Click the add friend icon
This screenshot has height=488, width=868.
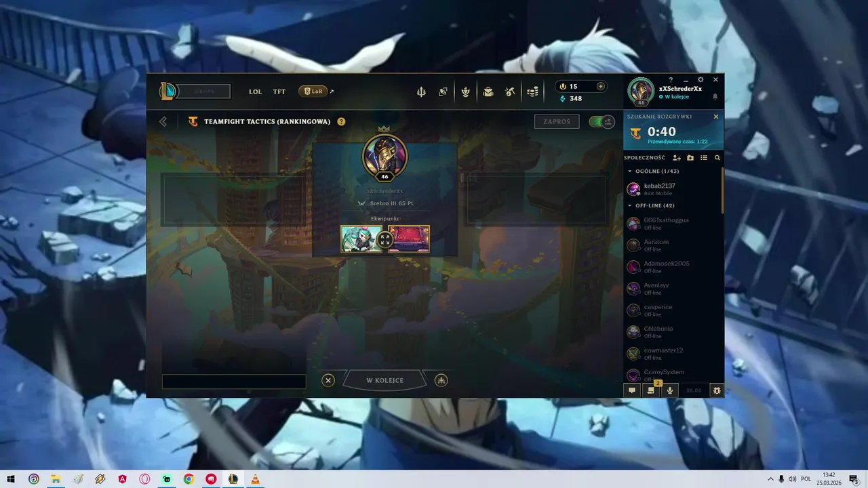pyautogui.click(x=677, y=158)
